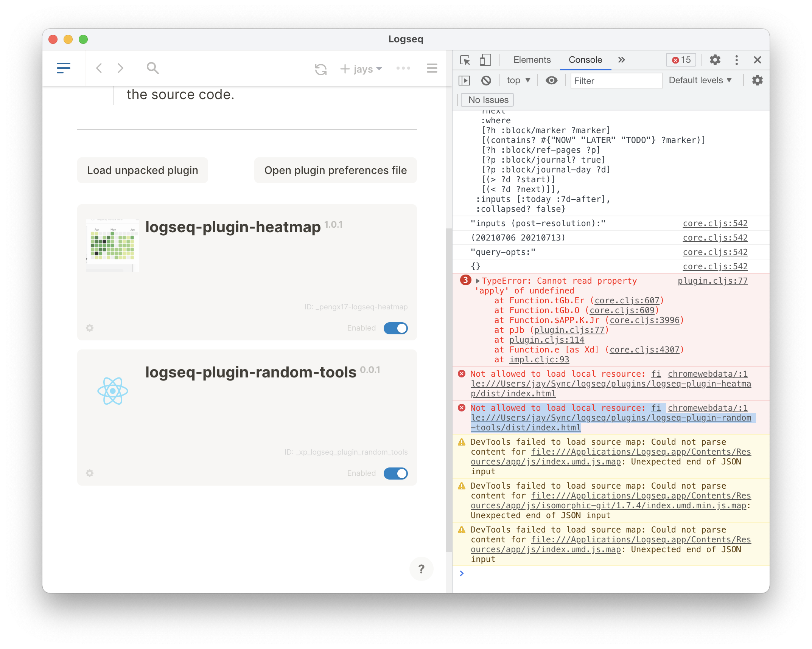The width and height of the screenshot is (812, 649).
Task: Open settings gear for logseq-plugin-heatmap
Action: pyautogui.click(x=90, y=328)
